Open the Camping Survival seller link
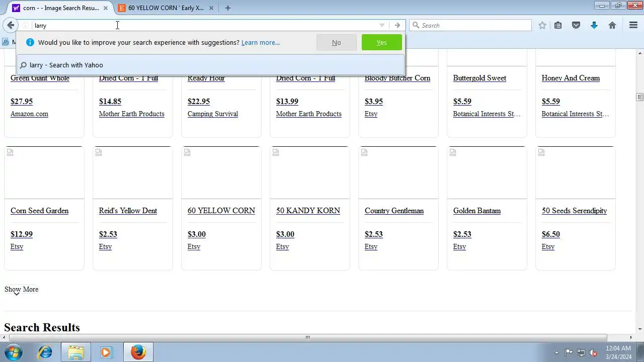 (213, 114)
